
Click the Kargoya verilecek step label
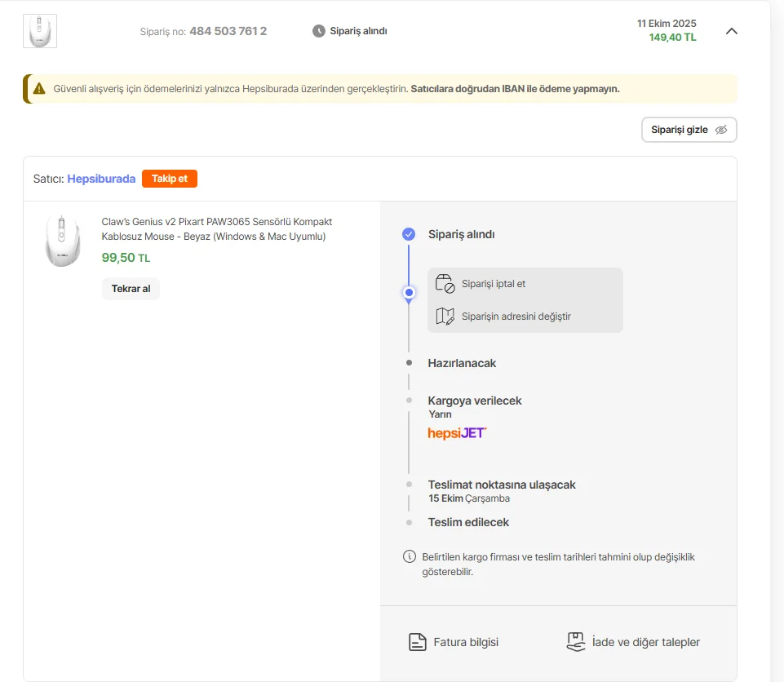(475, 401)
